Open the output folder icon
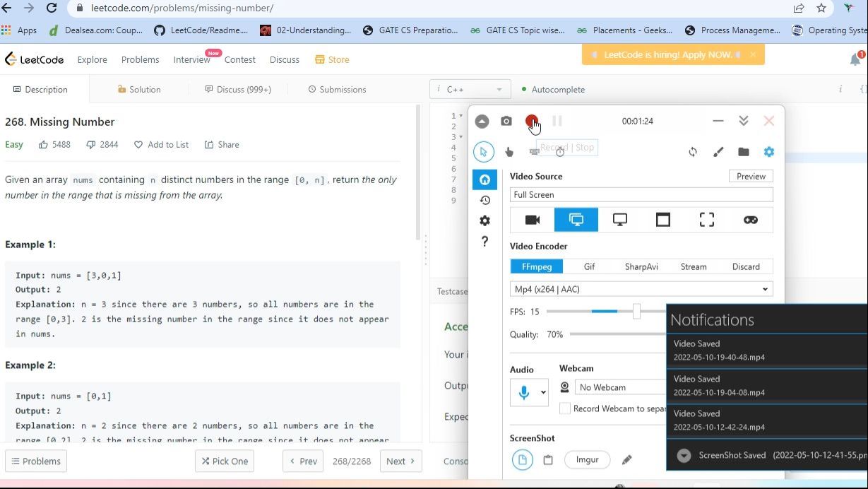868x489 pixels. (743, 152)
